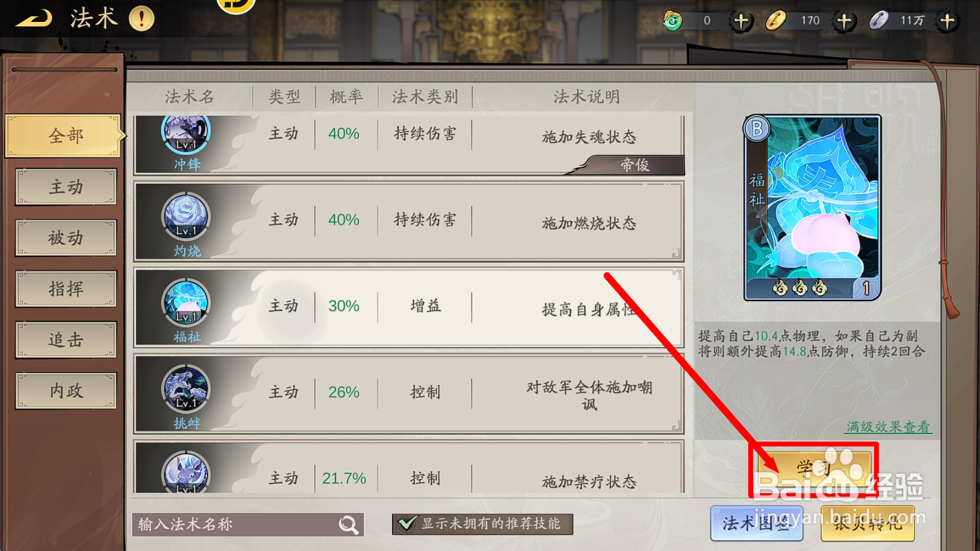Open the exclamation info icon beside 法术
Screen dimensions: 980x551
pyautogui.click(x=142, y=19)
